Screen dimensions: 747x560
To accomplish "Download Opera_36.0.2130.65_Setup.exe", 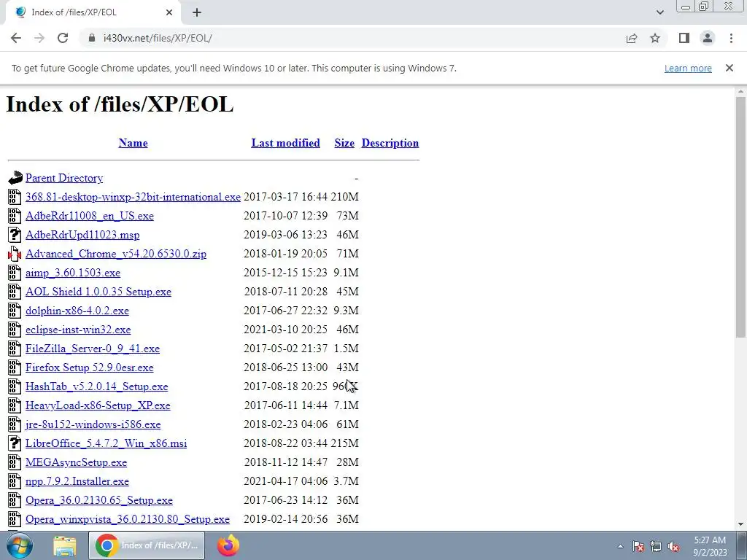I will click(x=99, y=500).
